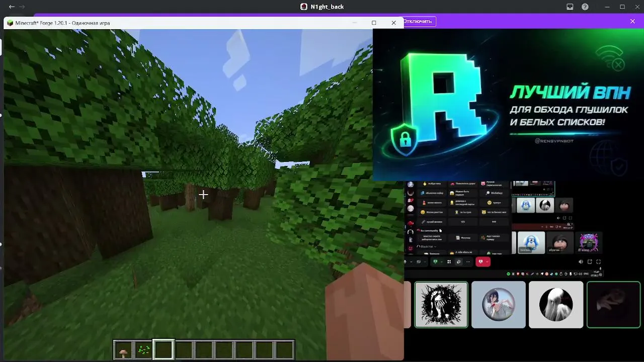Open the help question mark icon
This screenshot has width=644, height=362.
tap(585, 7)
